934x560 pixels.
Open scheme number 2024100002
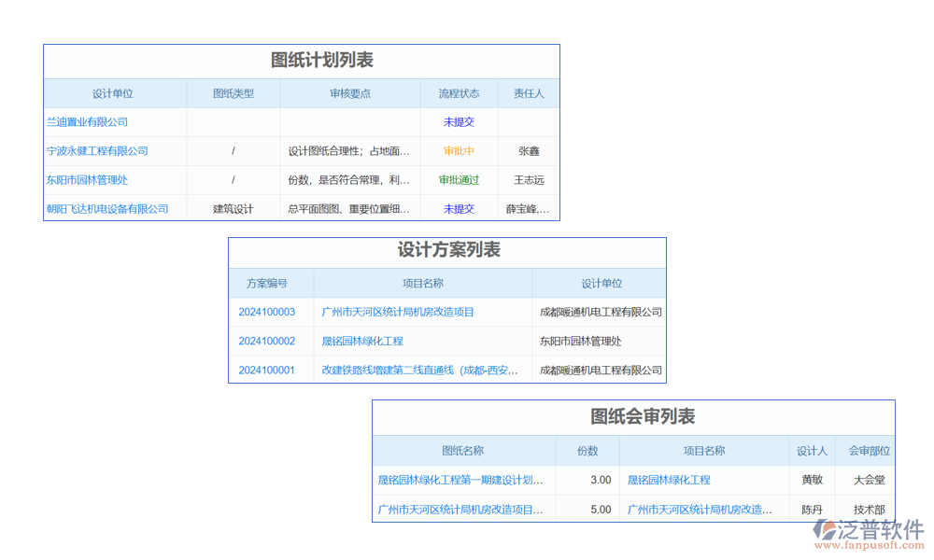tap(266, 342)
